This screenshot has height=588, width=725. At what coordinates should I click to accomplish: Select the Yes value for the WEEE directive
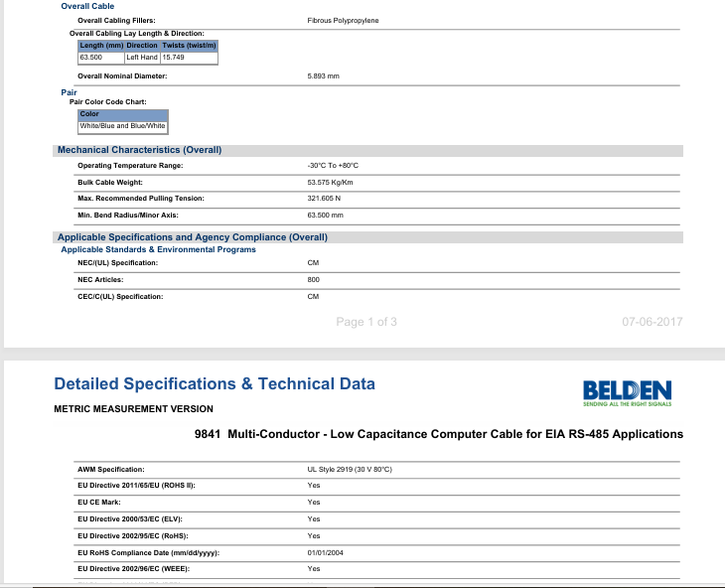(x=314, y=568)
